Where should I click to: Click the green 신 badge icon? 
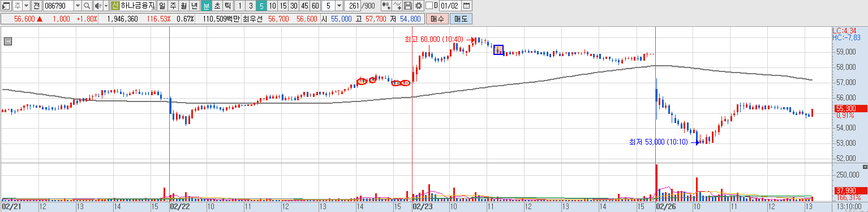coord(115,6)
